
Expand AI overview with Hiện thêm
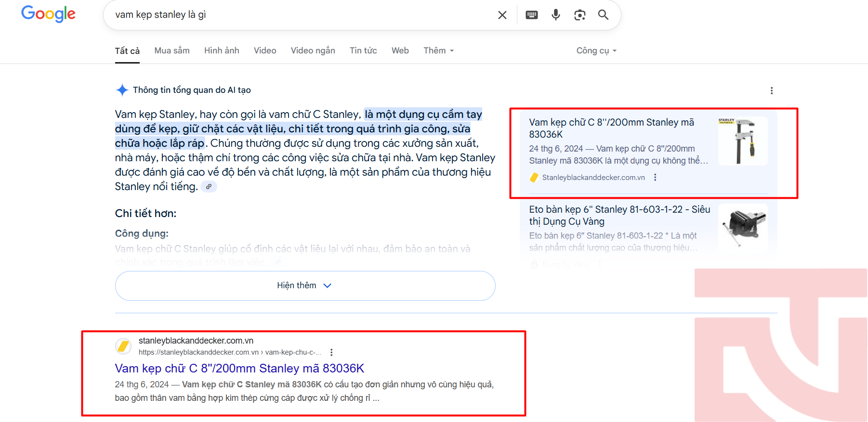tap(305, 286)
